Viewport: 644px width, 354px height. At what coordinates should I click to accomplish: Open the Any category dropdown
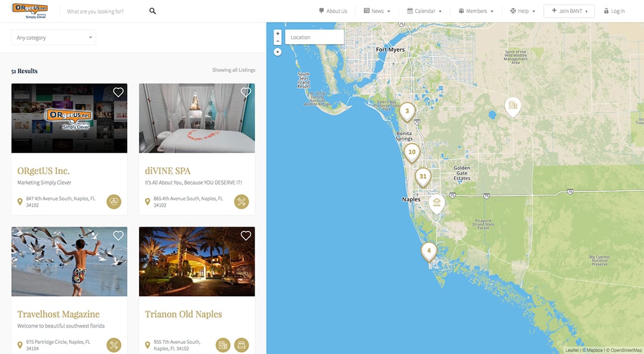[54, 38]
